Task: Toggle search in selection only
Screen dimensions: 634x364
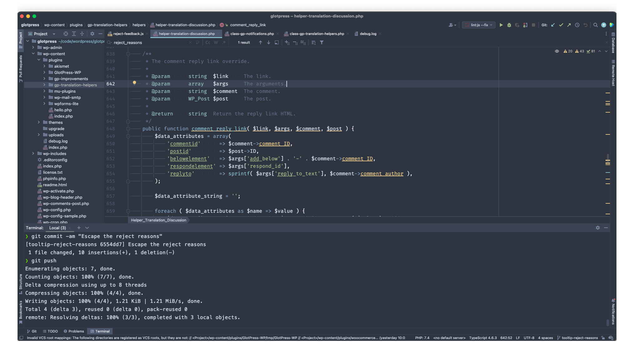Action: point(277,42)
